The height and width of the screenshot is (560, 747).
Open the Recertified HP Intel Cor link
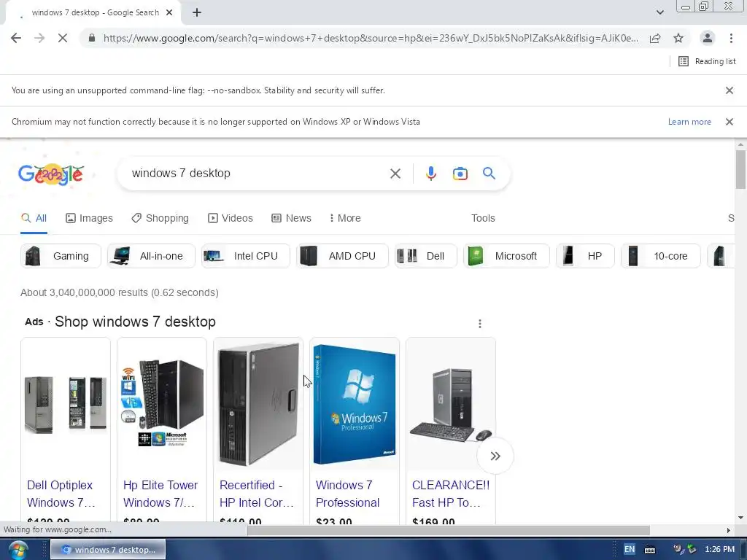[x=256, y=494]
